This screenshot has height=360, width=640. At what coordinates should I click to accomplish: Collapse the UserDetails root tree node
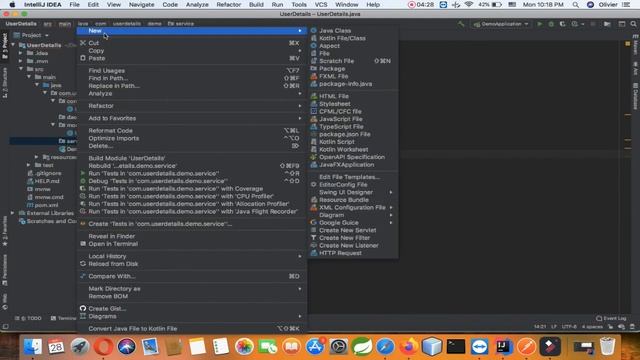[13, 45]
